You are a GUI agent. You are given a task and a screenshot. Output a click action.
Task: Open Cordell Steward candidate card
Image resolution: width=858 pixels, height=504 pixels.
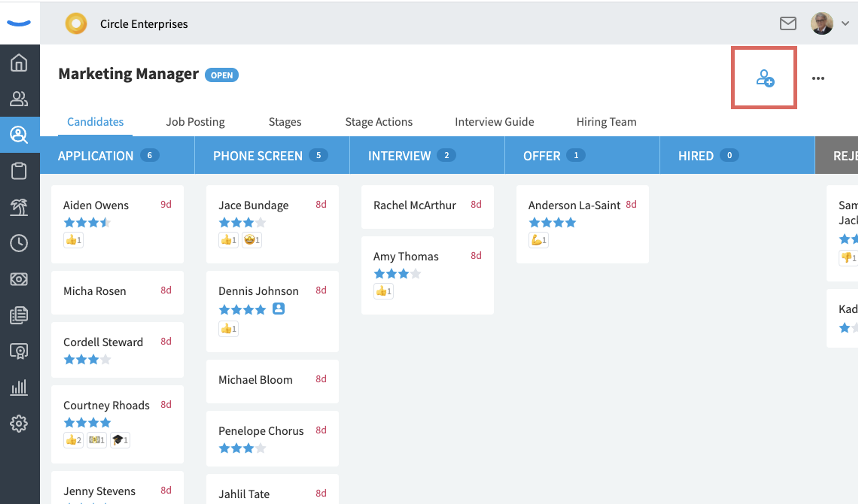pyautogui.click(x=118, y=350)
